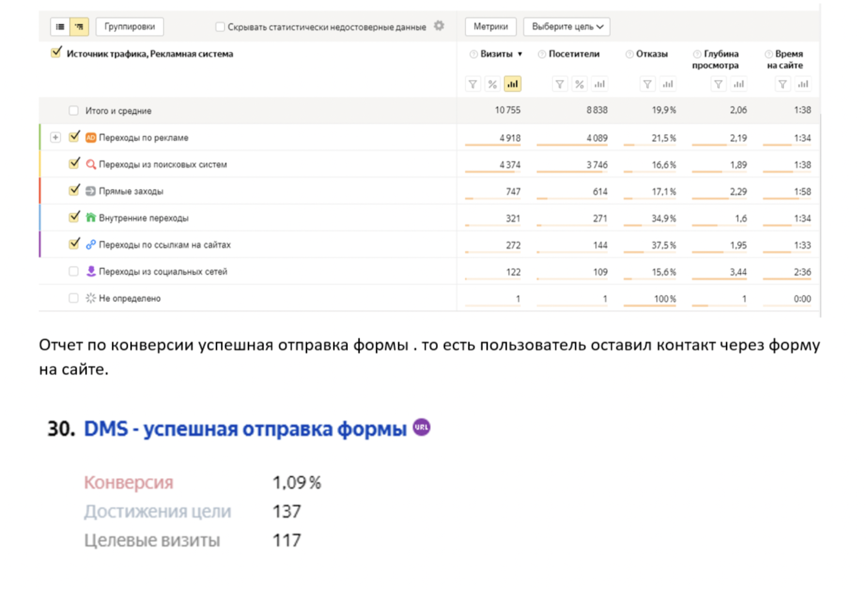Click the filter icon under Отказы

point(647,84)
